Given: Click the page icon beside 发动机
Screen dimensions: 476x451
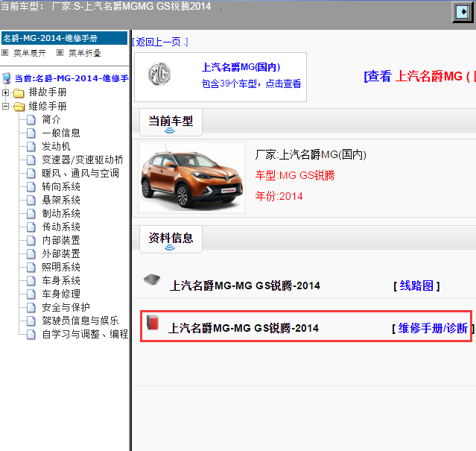Looking at the screenshot, I should 31,146.
